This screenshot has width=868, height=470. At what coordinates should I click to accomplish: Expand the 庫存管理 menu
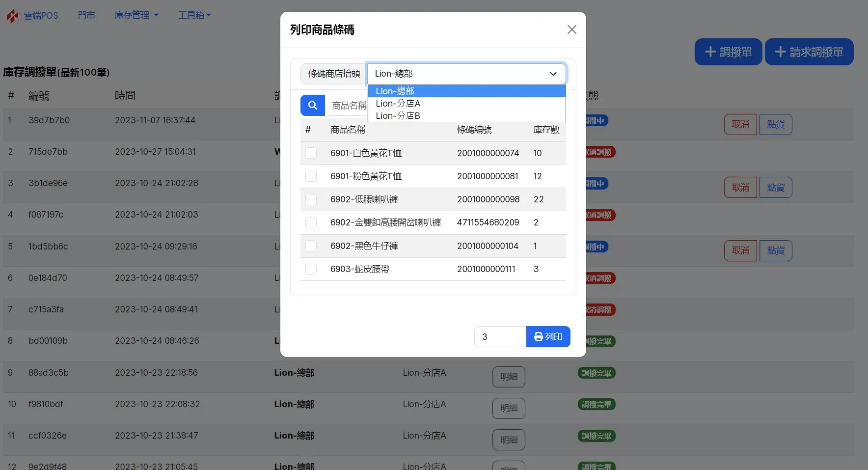136,15
